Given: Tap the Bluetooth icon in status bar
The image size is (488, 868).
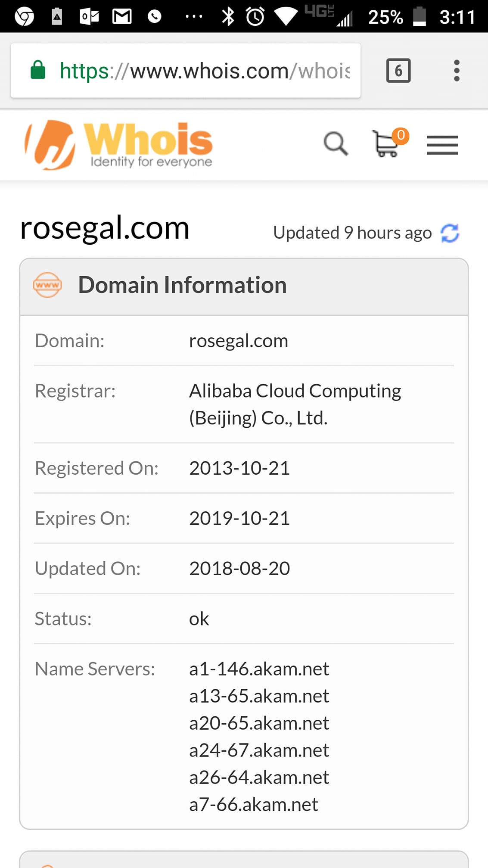Looking at the screenshot, I should coord(228,16).
